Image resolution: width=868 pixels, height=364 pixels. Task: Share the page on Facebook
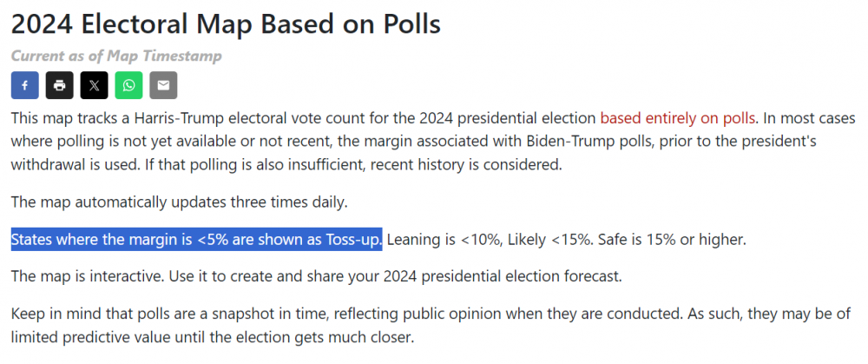(24, 85)
